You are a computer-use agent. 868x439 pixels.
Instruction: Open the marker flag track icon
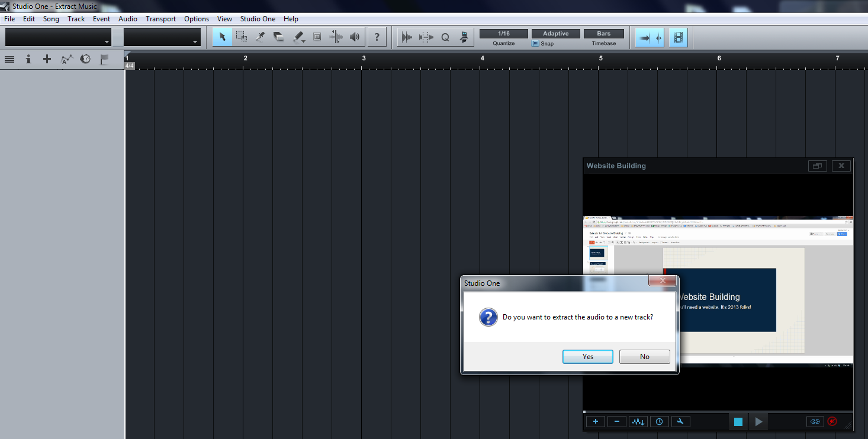click(104, 59)
